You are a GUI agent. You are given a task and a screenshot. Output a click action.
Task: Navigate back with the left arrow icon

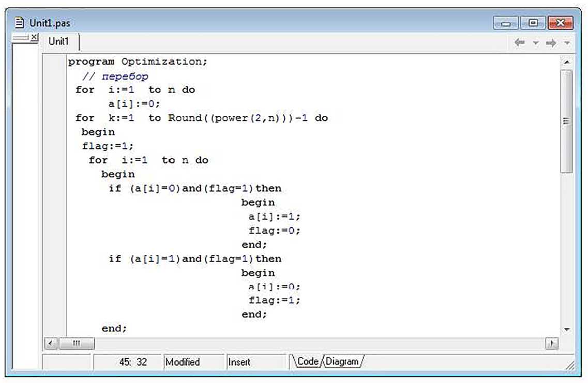tap(519, 43)
